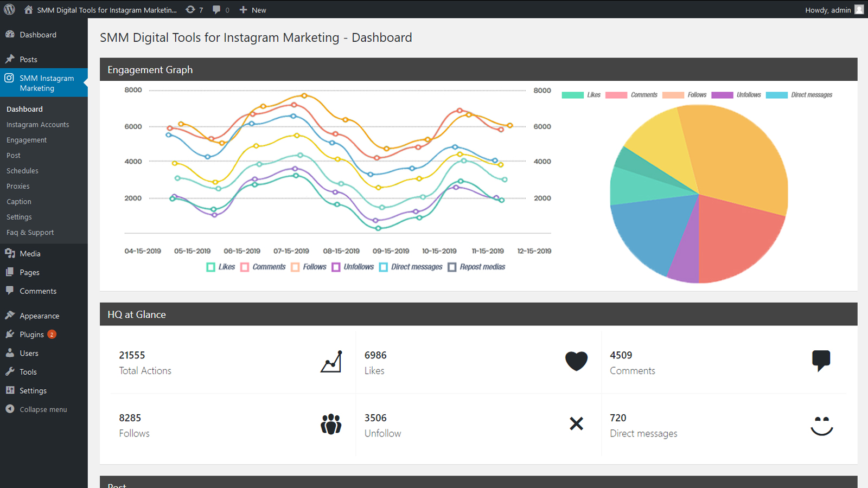Viewport: 868px width, 488px height.
Task: Open plugin Settings submenu item
Action: 19,217
